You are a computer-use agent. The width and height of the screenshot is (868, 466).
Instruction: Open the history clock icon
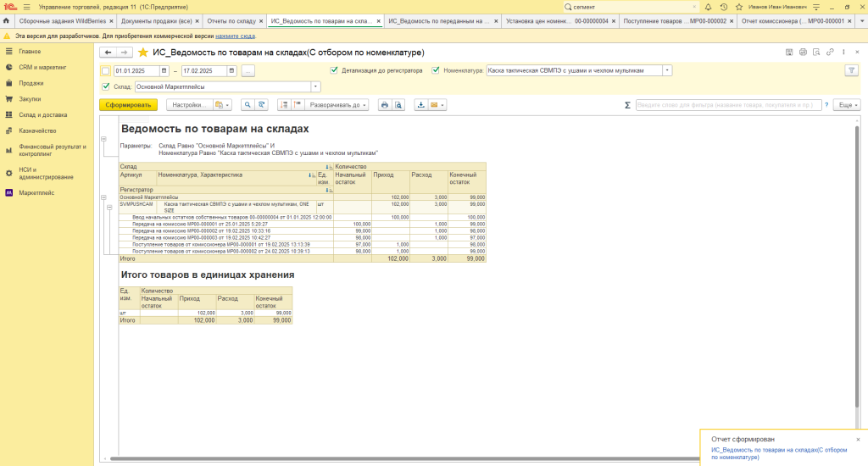pos(724,7)
